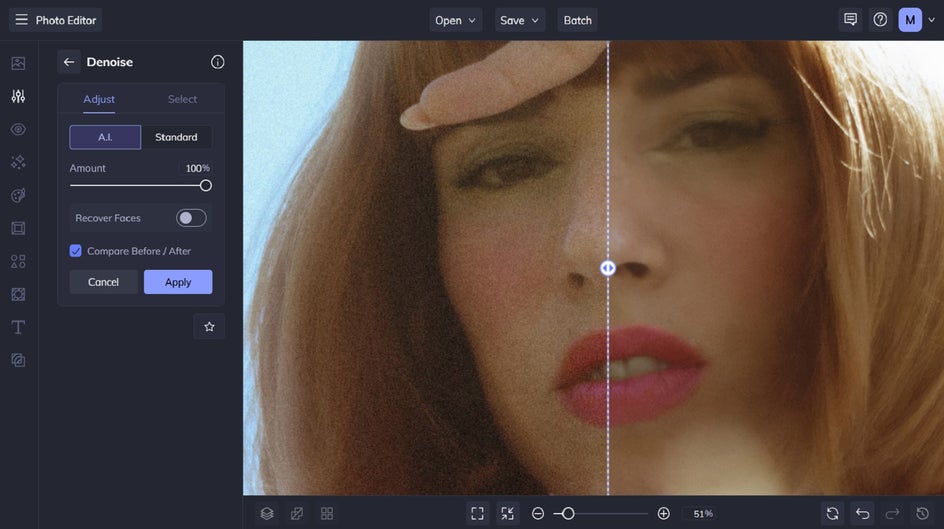Favorite Denoise with star icon
944x529 pixels.
[209, 327]
